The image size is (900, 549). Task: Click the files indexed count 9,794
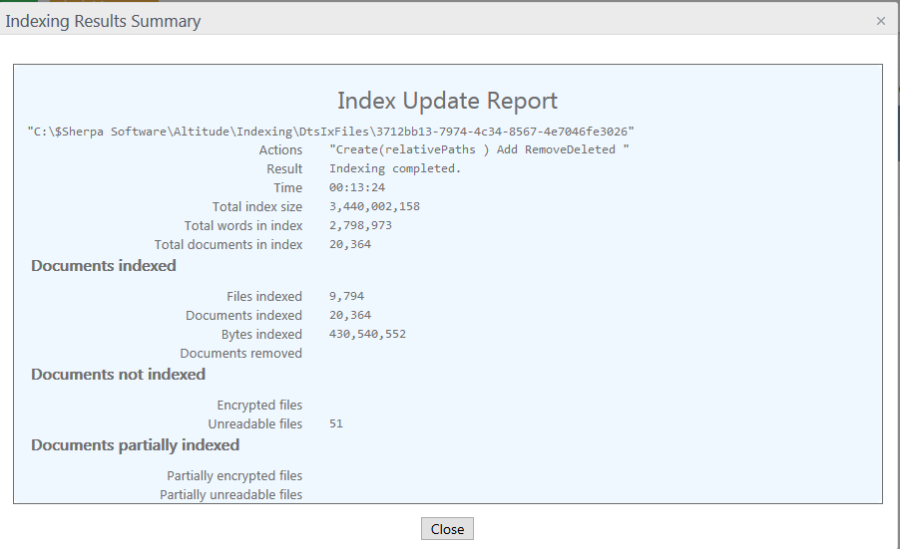346,297
